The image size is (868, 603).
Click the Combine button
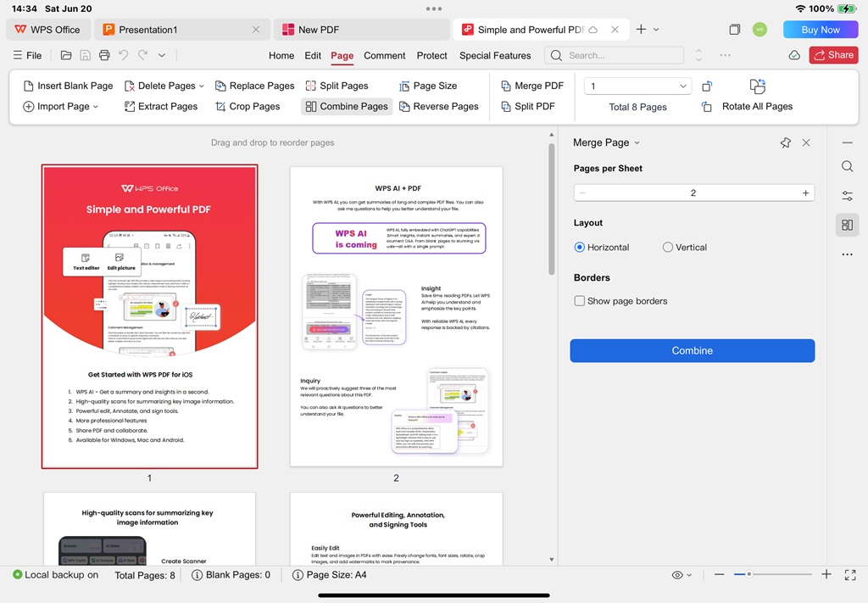click(692, 350)
